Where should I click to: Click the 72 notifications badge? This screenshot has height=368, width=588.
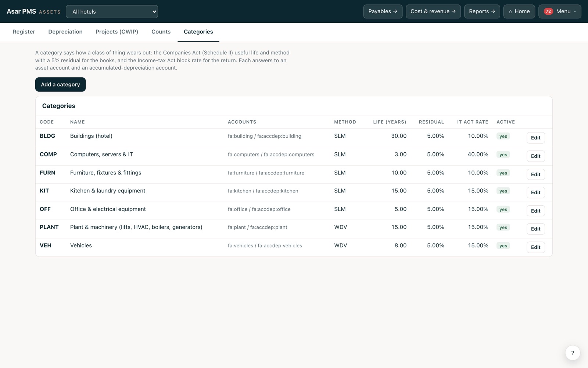548,11
